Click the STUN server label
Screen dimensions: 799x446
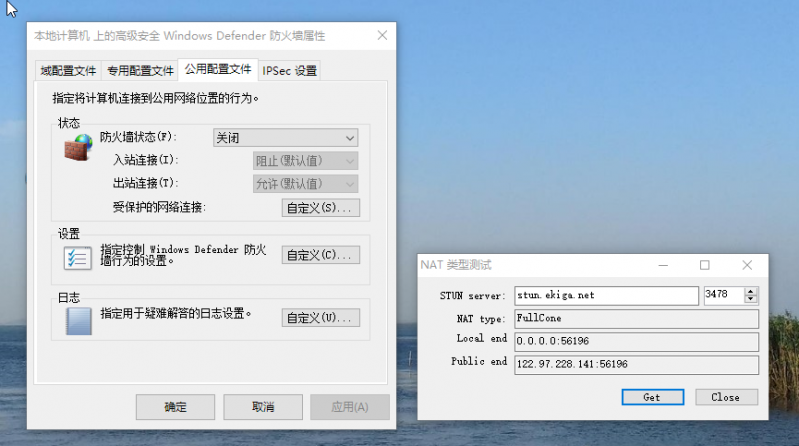pyautogui.click(x=472, y=296)
